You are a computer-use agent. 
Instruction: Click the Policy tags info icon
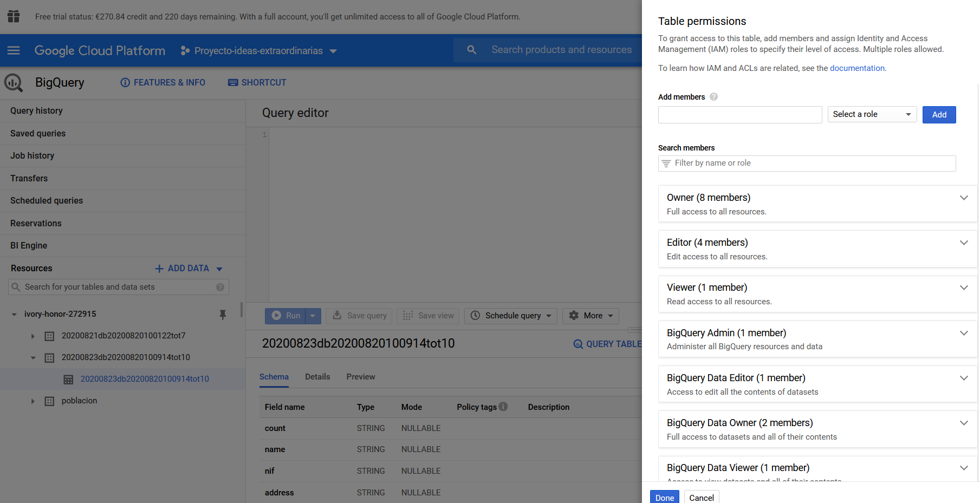point(503,407)
